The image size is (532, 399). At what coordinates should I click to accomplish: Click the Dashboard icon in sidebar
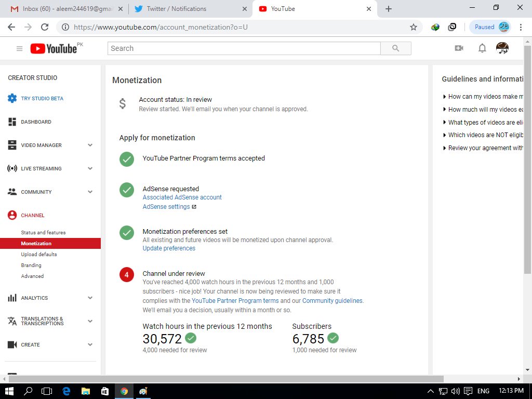coord(12,122)
